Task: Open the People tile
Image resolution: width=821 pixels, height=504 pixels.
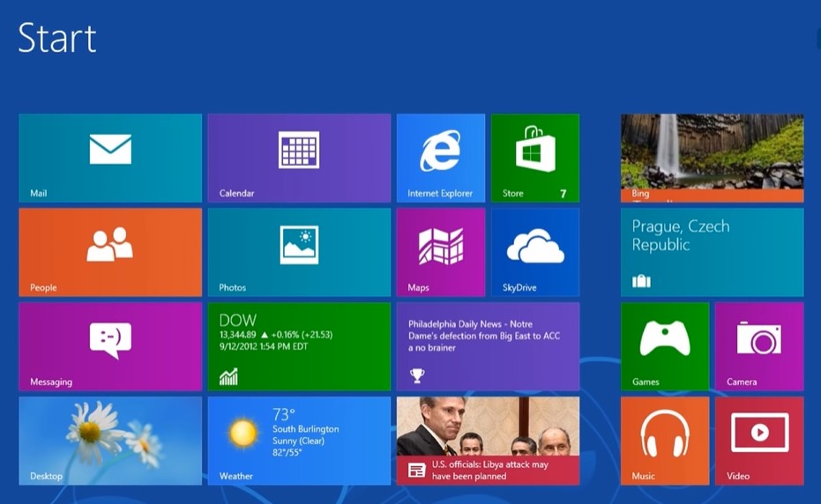Action: tap(110, 252)
